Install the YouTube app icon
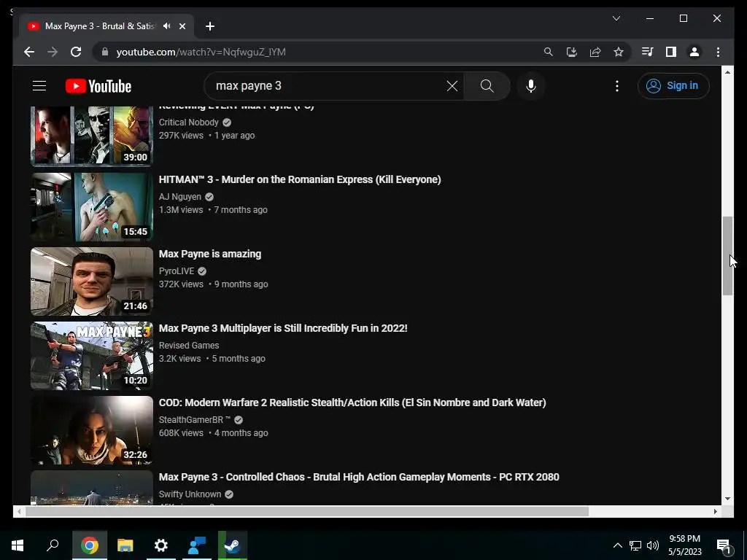 [x=572, y=52]
